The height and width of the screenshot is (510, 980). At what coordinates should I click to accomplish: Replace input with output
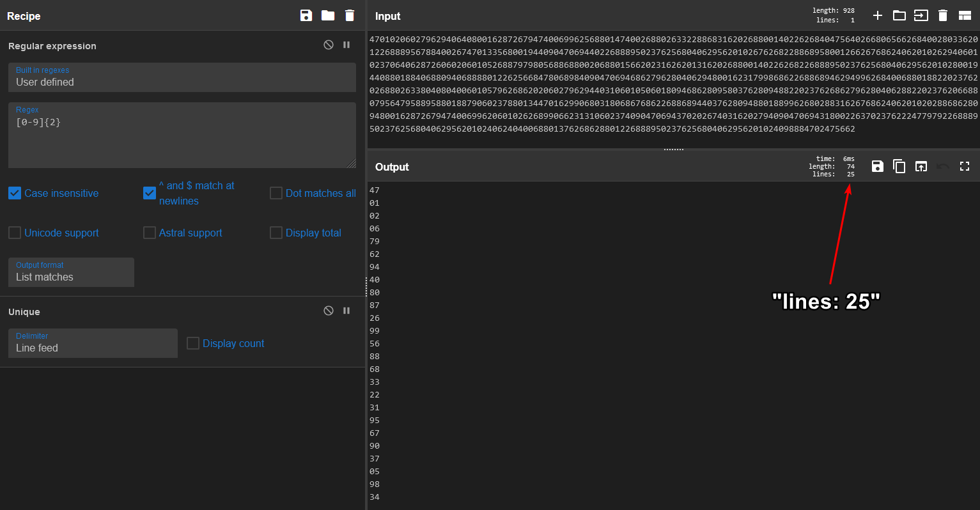coord(921,166)
